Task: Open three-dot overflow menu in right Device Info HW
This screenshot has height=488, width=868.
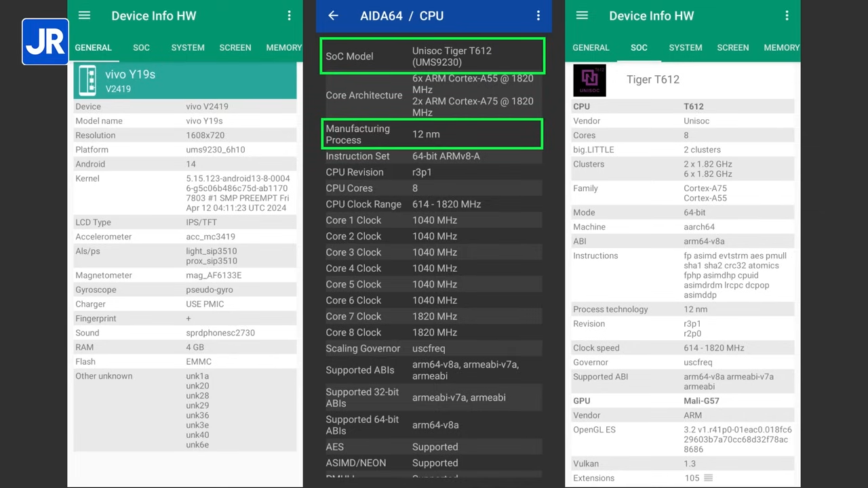Action: click(787, 16)
